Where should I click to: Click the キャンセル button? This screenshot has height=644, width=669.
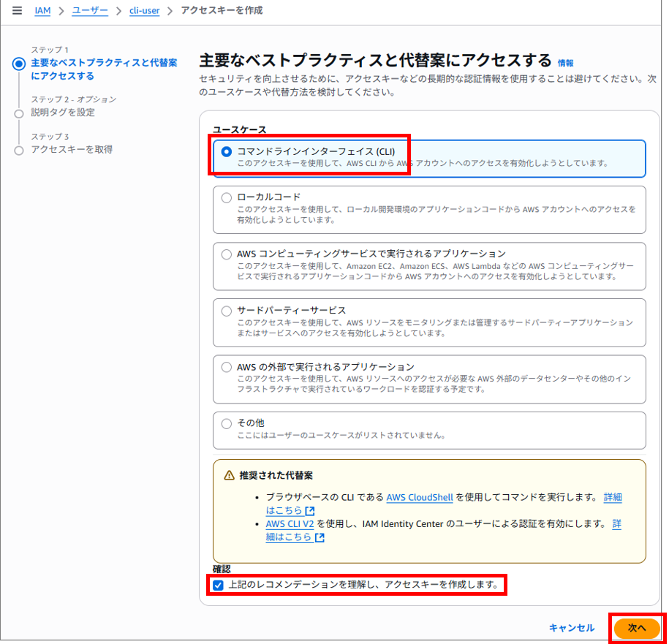click(x=571, y=628)
